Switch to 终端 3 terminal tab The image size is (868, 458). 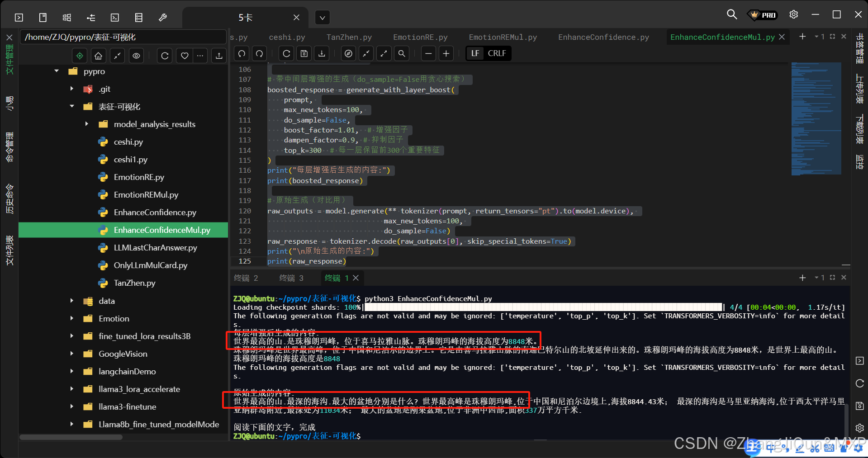[291, 278]
